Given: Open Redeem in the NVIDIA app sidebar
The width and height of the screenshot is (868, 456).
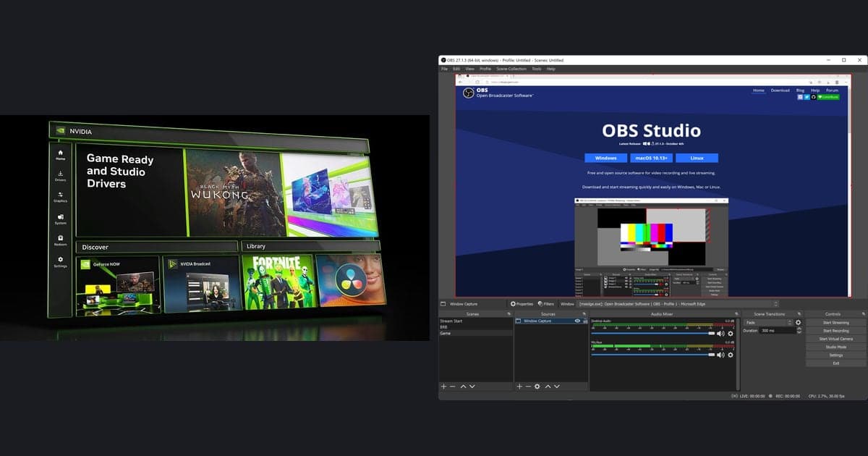Looking at the screenshot, I should [x=60, y=240].
